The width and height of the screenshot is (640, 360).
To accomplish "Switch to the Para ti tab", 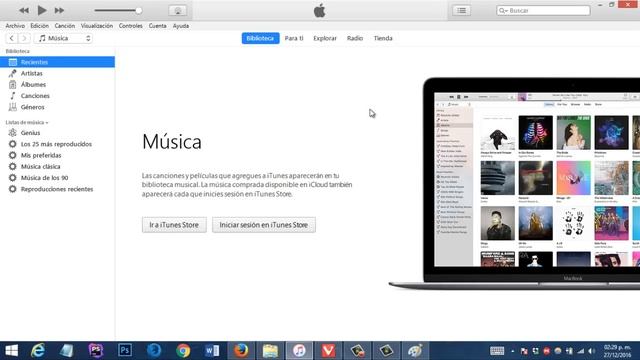I will [x=294, y=38].
